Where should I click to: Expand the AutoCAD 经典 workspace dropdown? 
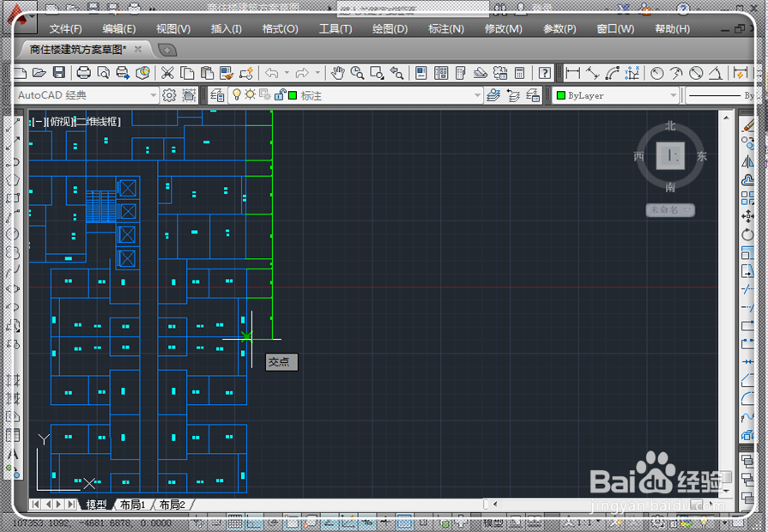tap(154, 95)
